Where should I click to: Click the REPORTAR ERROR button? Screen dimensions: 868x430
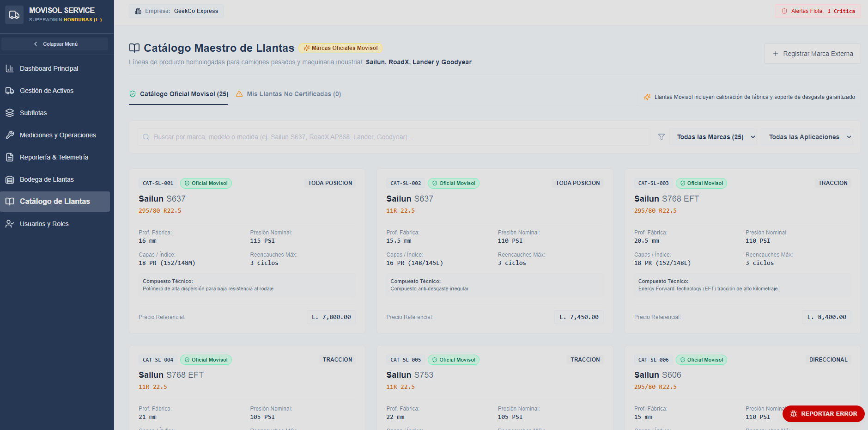(823, 414)
